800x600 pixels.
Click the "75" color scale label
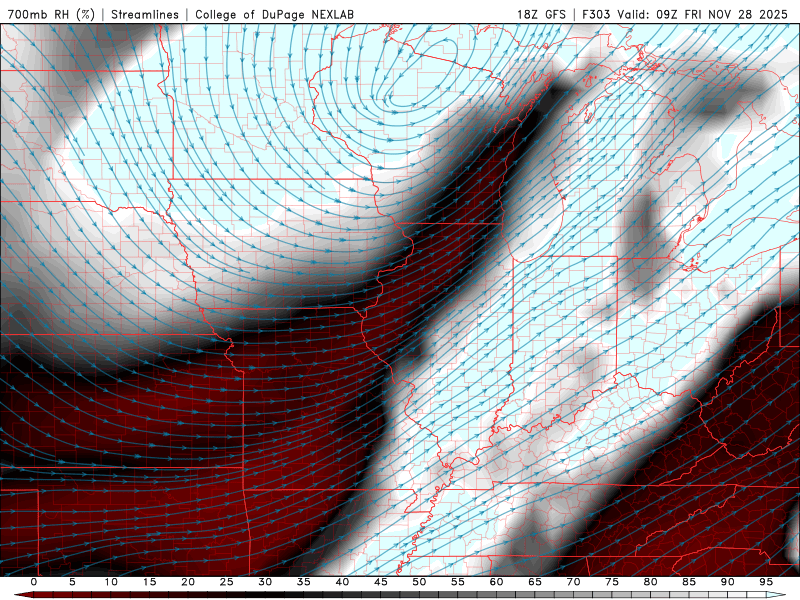pyautogui.click(x=612, y=582)
